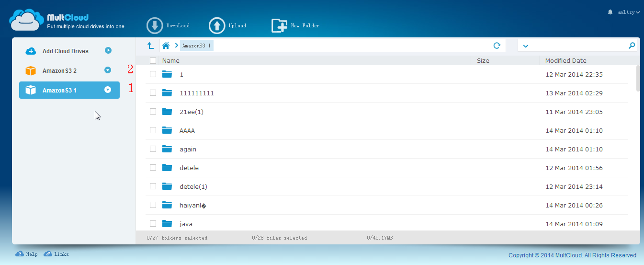The image size is (644, 265).
Task: Click folder icon for '1'
Action: tap(167, 74)
